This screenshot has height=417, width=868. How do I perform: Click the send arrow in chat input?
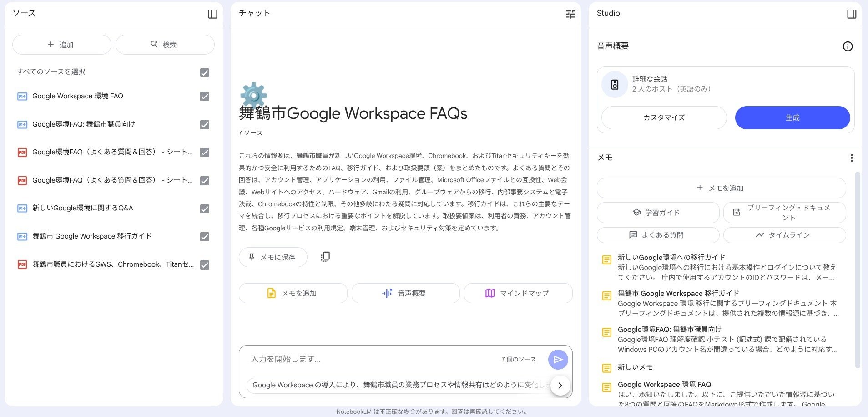(558, 359)
